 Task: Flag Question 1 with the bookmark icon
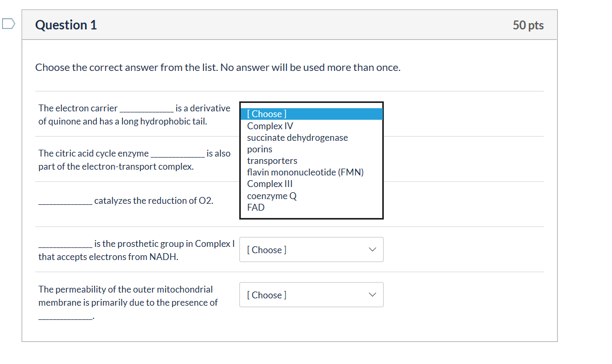[x=8, y=24]
